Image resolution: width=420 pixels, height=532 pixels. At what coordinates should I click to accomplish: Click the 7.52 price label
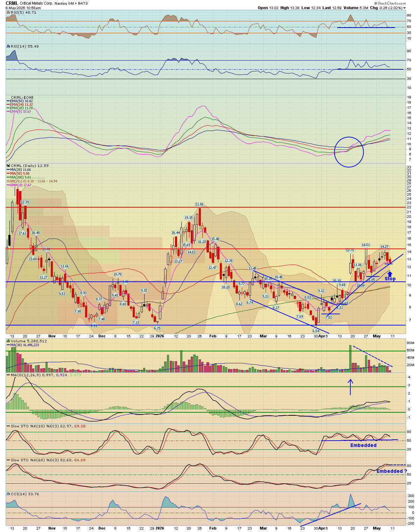point(329,317)
